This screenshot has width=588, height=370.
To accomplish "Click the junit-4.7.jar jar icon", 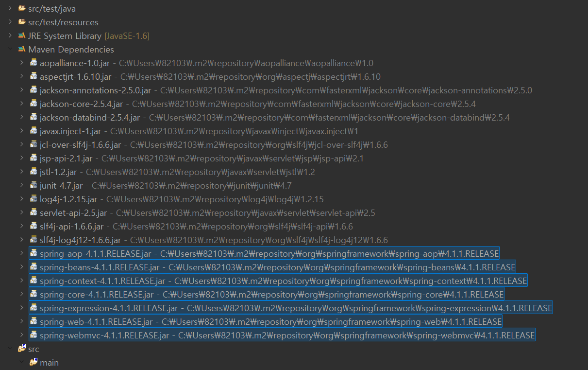I will [34, 185].
